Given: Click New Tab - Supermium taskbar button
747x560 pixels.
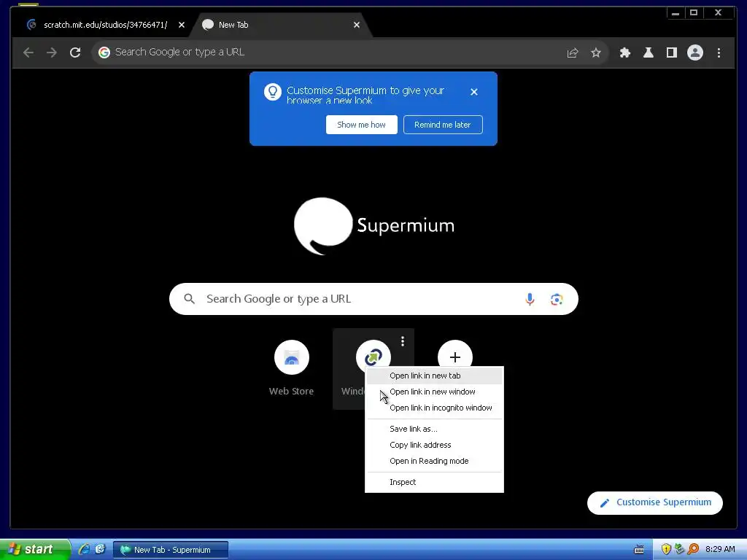Looking at the screenshot, I should point(171,550).
